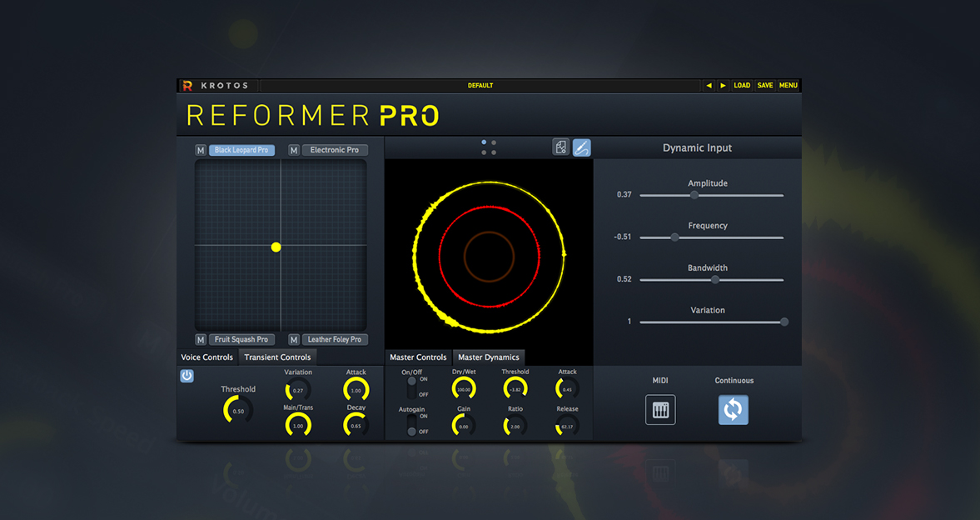
Task: Click the Master Dynamics Threshold knob
Action: point(515,389)
